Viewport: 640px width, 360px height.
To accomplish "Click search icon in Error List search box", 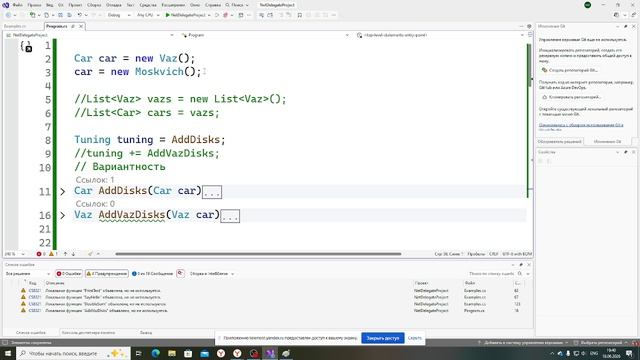I will (x=520, y=273).
